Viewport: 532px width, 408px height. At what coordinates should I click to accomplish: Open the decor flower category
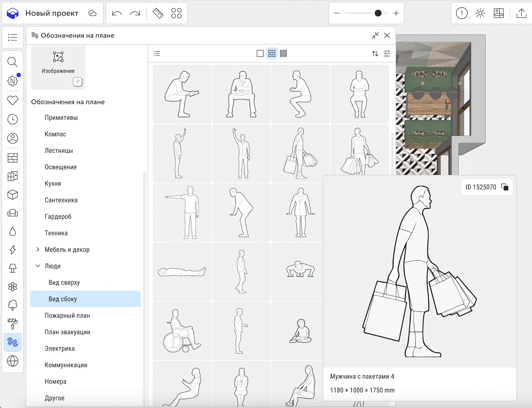(12, 287)
